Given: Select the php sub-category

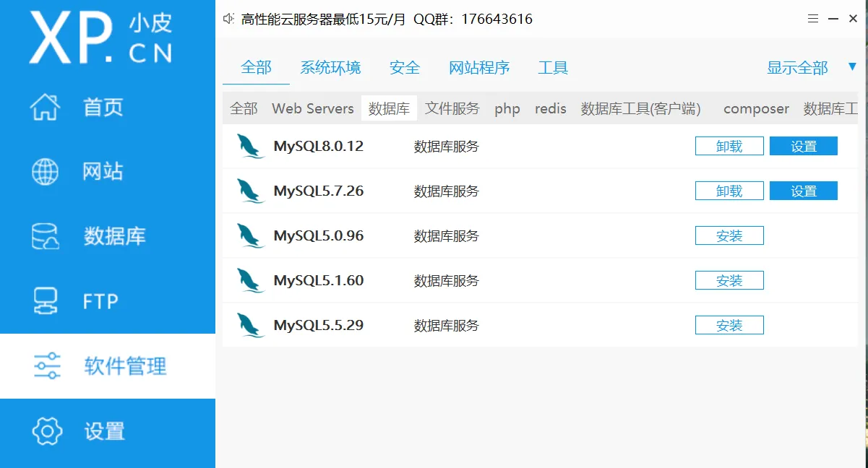Looking at the screenshot, I should (507, 109).
